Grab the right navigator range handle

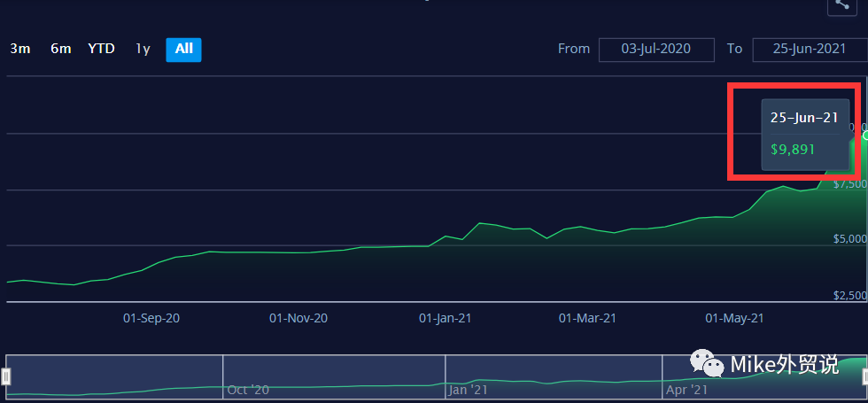(864, 377)
